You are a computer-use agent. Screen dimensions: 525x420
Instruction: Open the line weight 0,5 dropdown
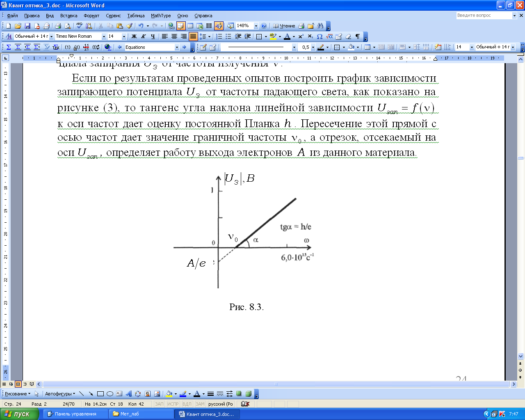tap(313, 47)
